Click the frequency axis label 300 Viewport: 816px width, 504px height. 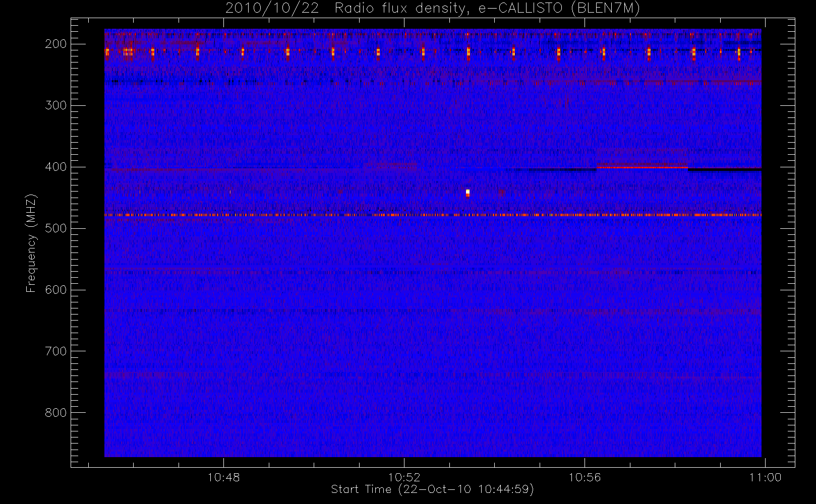[55, 105]
